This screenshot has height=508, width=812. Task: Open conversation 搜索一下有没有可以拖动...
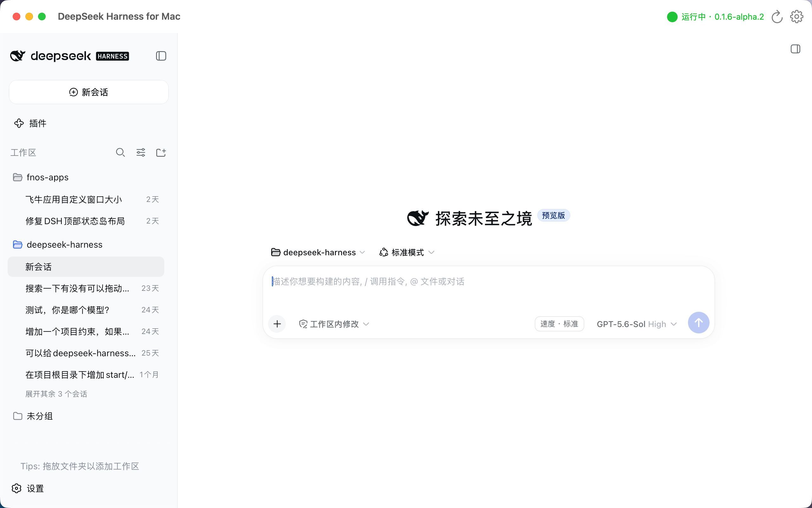(x=86, y=288)
